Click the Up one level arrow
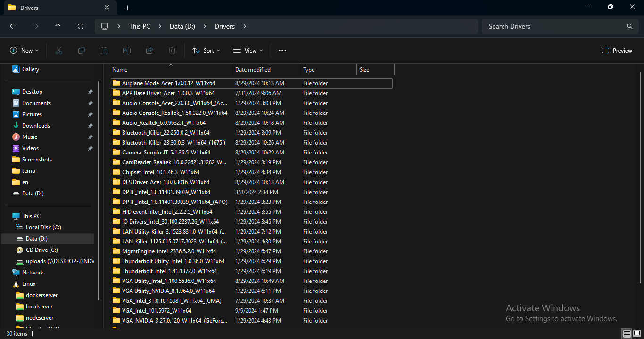Image resolution: width=644 pixels, height=339 pixels. (58, 26)
